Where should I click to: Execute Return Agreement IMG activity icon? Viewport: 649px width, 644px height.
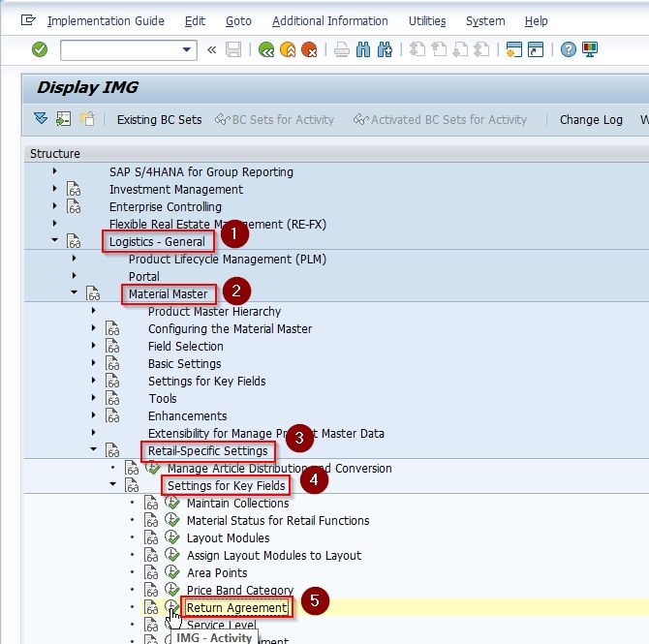click(171, 607)
